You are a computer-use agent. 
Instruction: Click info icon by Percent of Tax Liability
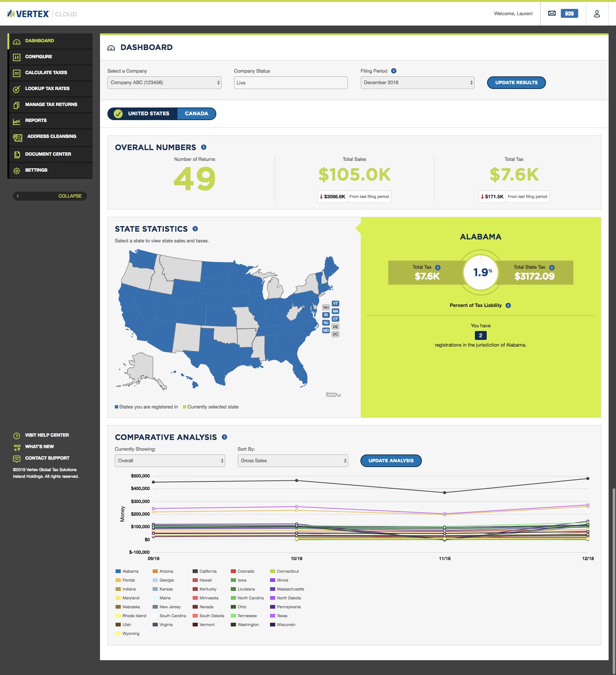point(508,305)
